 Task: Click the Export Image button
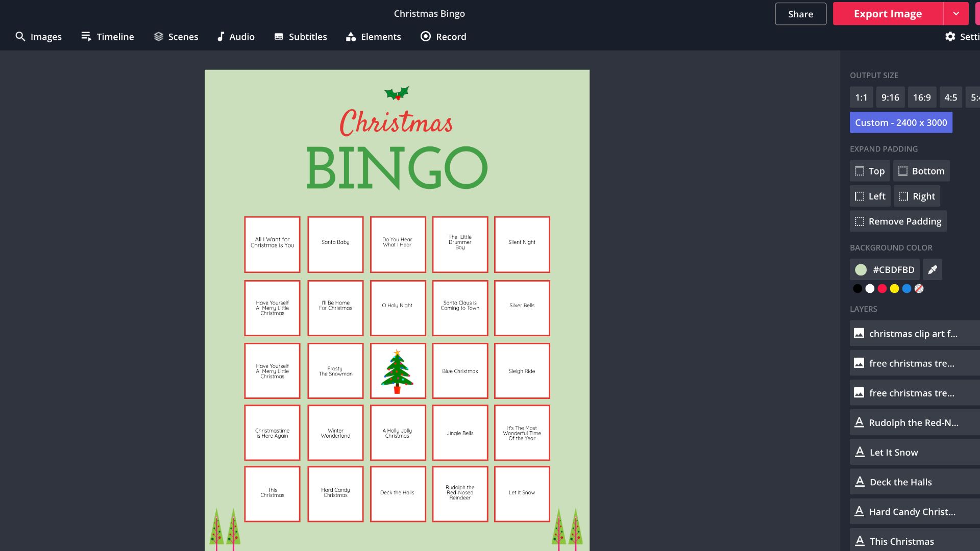887,14
